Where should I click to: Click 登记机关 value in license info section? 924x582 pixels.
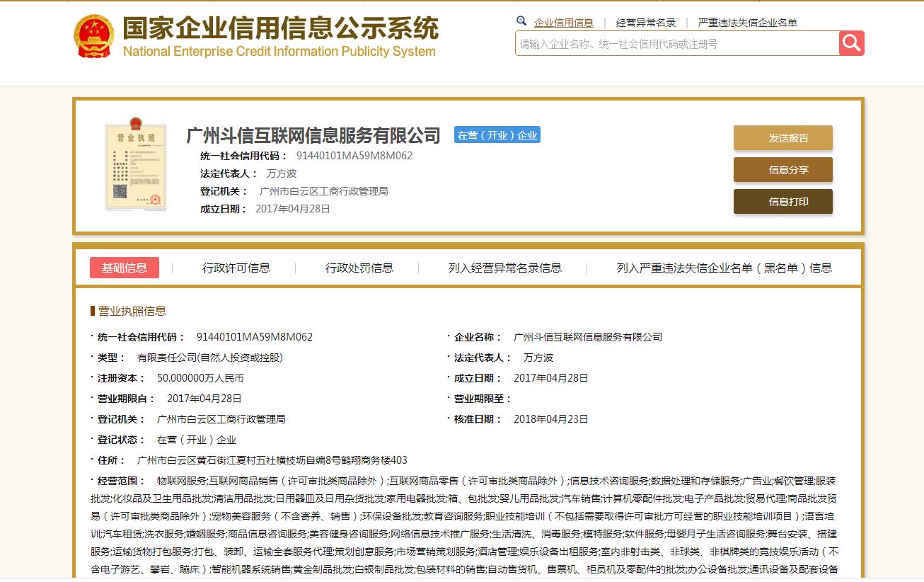221,419
